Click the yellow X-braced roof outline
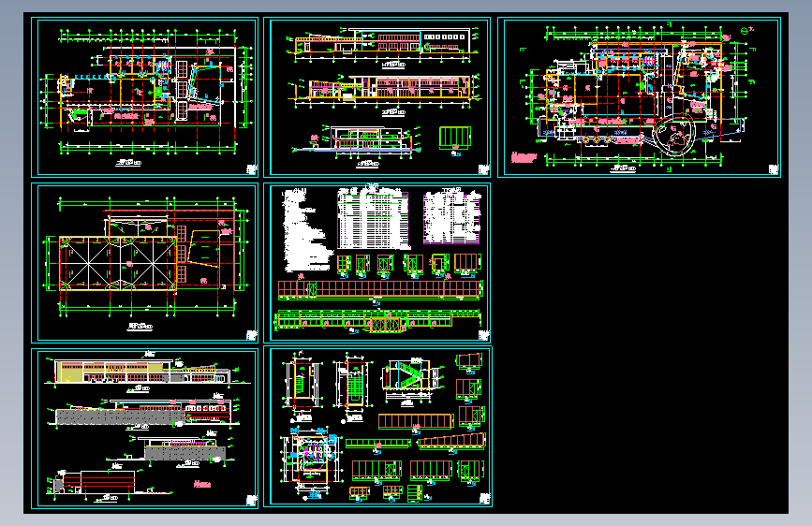This screenshot has height=526, width=812. 118,264
